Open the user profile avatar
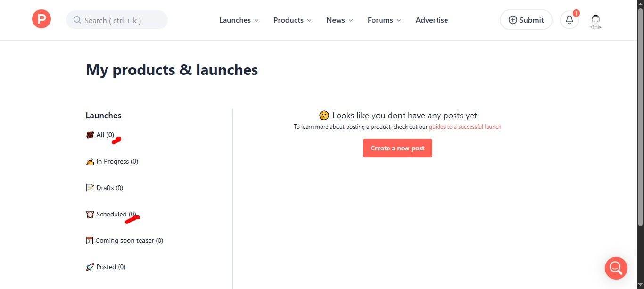This screenshot has height=289, width=644. [x=596, y=21]
